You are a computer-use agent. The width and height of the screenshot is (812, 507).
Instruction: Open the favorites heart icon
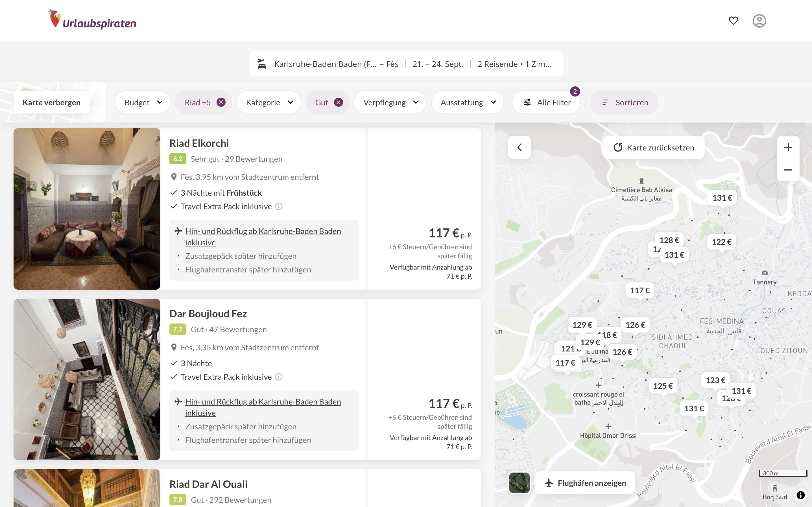(733, 21)
